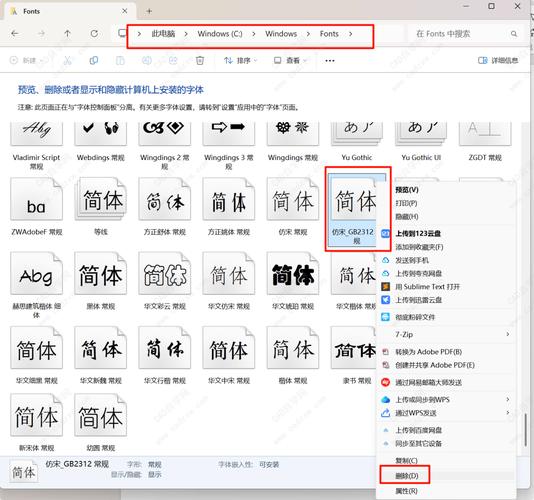Close the Fonts tab
Image resolution: width=534 pixels, height=500 pixels.
(125, 11)
